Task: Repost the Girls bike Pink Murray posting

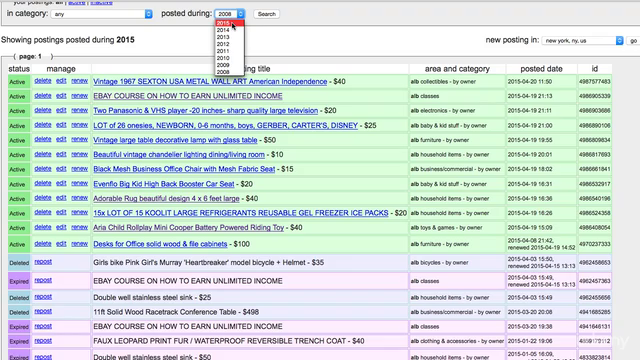Action: [43, 262]
